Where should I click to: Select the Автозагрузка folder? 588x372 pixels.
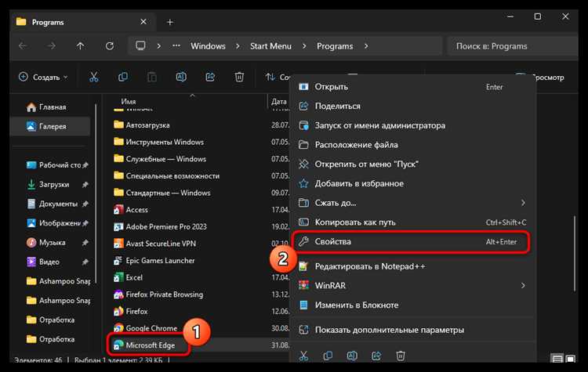(x=142, y=125)
